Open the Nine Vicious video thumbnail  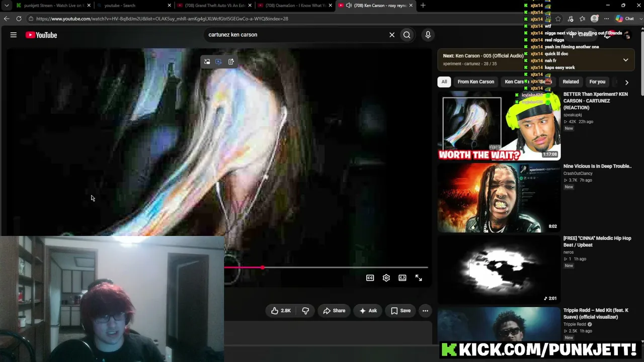[x=499, y=198]
